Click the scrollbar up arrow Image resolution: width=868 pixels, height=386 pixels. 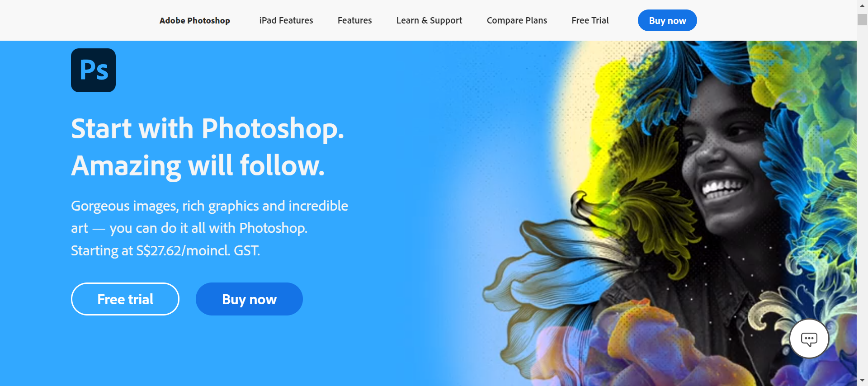coord(862,5)
